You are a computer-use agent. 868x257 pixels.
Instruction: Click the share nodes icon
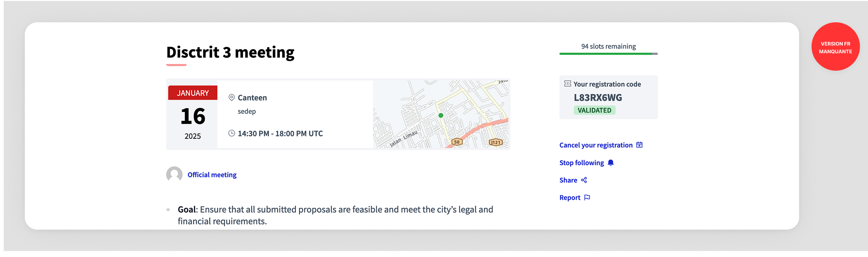coord(584,180)
